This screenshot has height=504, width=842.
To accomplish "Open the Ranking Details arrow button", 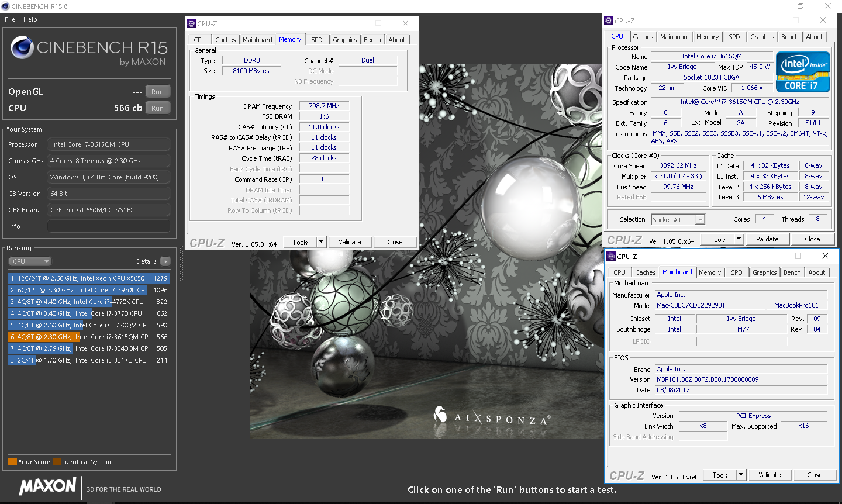I will (165, 262).
